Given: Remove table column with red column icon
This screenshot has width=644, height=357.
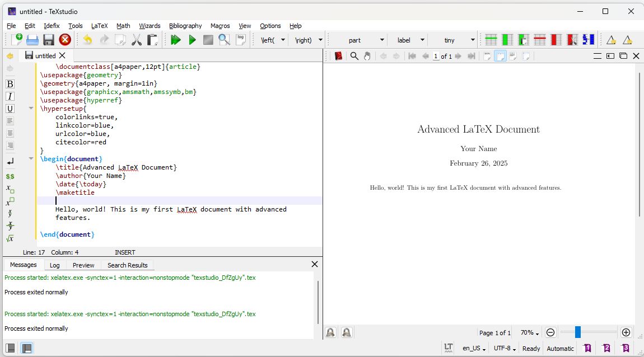Looking at the screenshot, I should [x=556, y=40].
